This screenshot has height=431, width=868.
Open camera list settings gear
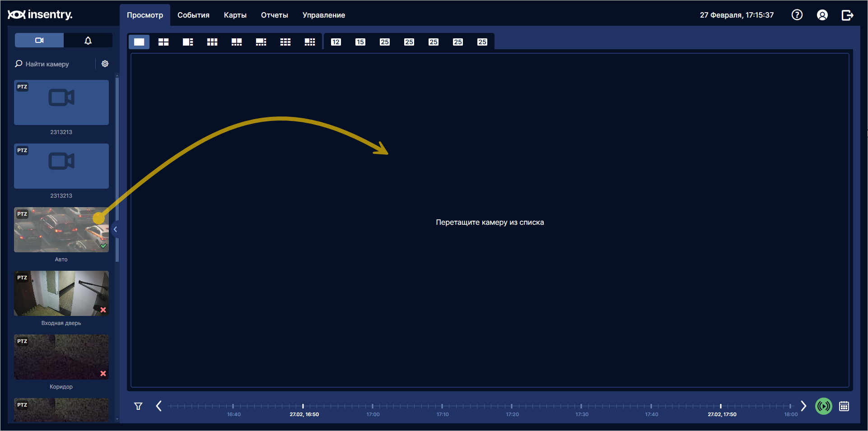[105, 64]
